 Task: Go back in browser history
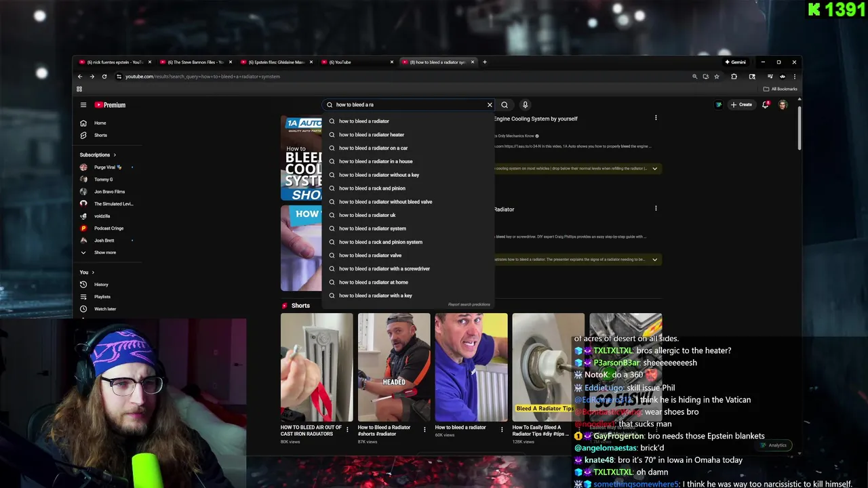[80, 77]
